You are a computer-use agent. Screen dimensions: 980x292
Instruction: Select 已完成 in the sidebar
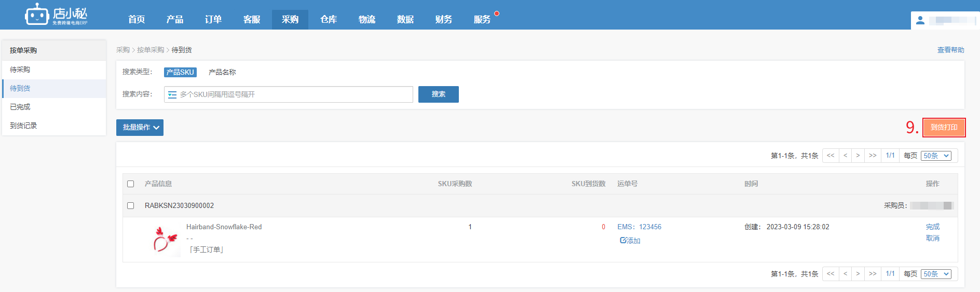pyautogui.click(x=54, y=107)
